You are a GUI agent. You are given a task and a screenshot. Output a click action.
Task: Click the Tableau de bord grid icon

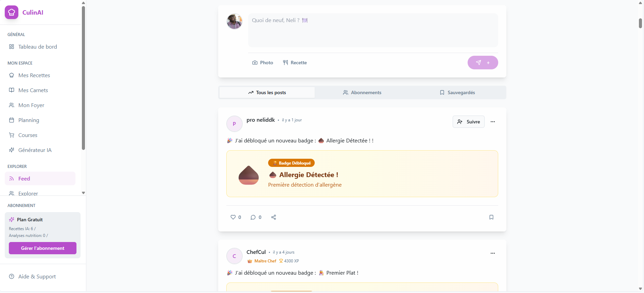click(12, 47)
